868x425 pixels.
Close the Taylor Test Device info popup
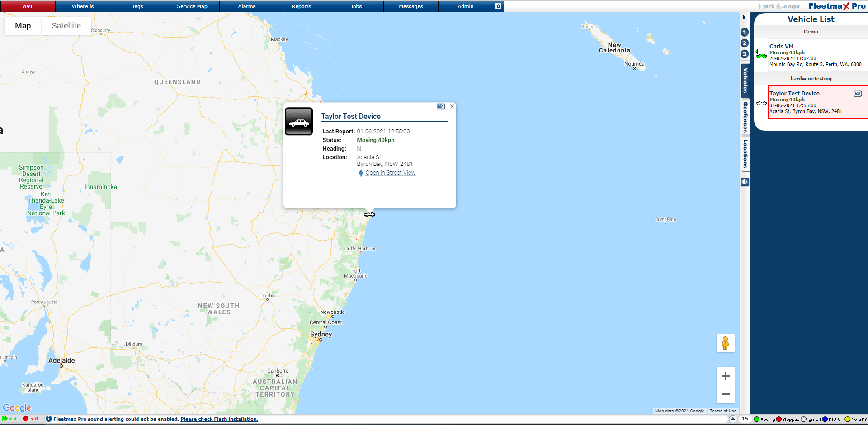[452, 106]
